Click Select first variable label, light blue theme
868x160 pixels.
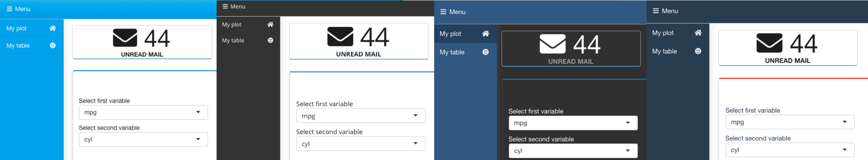tap(104, 101)
